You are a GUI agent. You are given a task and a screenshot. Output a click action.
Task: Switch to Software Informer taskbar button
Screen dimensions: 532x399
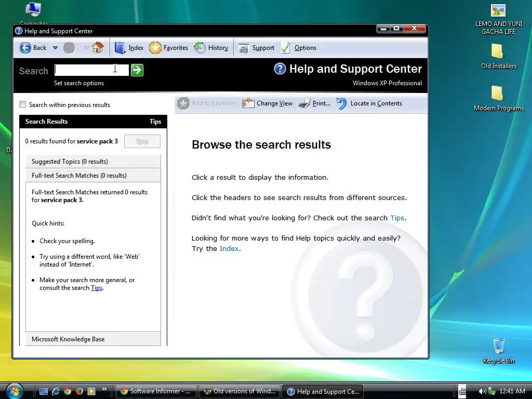coord(156,391)
